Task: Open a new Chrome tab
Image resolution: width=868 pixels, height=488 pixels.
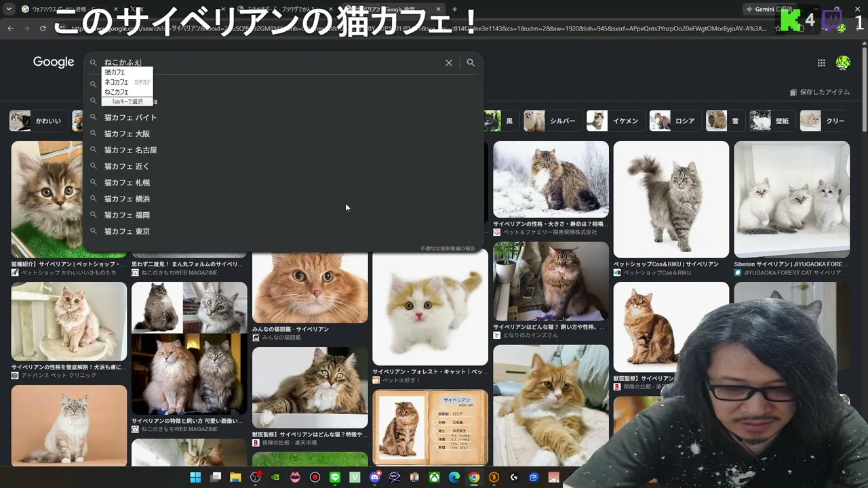Action: click(455, 9)
